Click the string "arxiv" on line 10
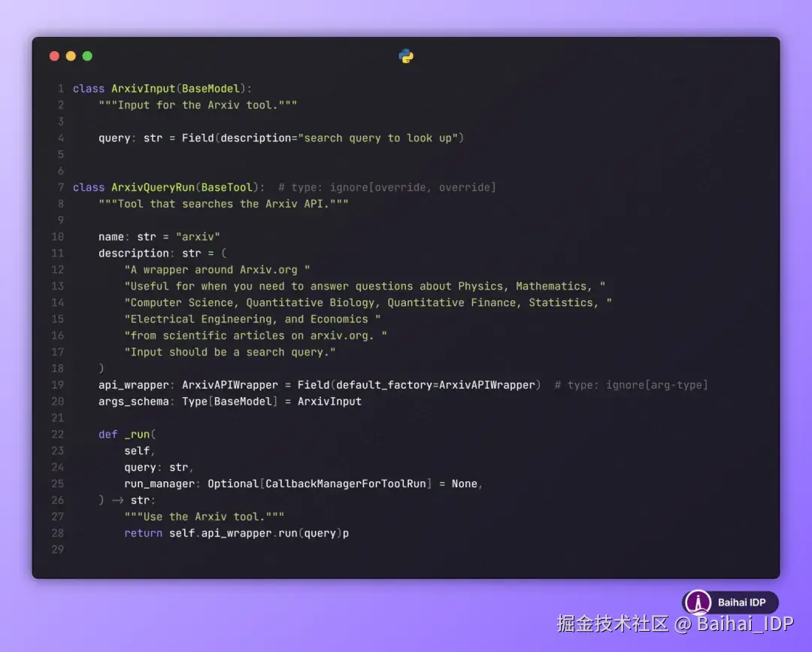This screenshot has height=652, width=812. point(198,237)
